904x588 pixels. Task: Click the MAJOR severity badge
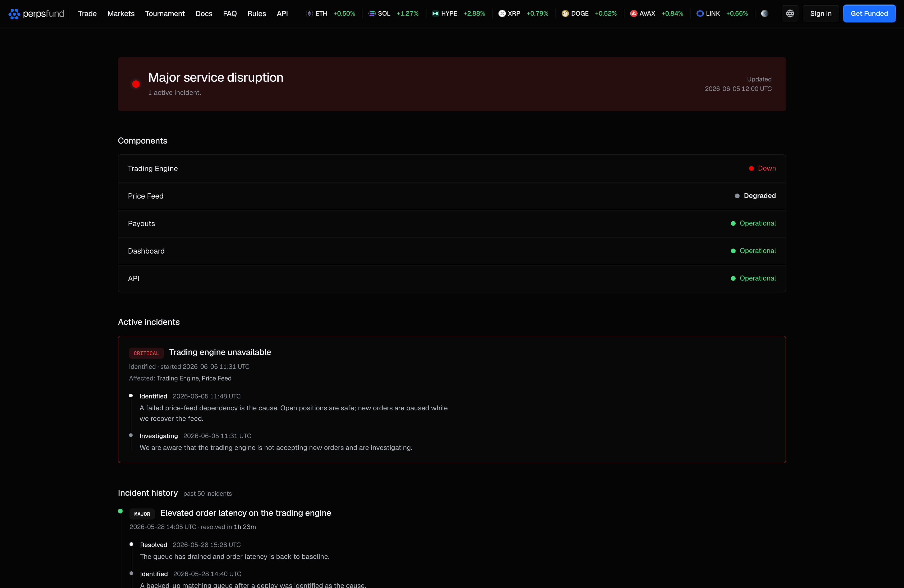pos(142,514)
